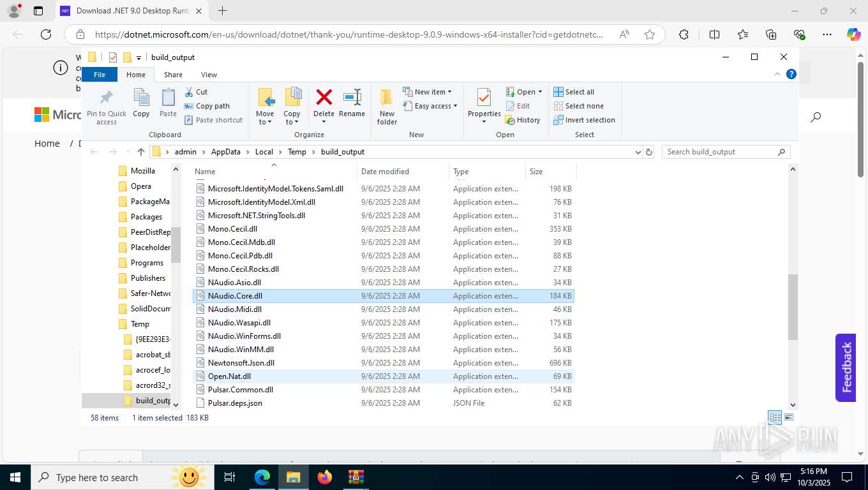The height and width of the screenshot is (490, 868).
Task: Cut the selected file
Action: [x=196, y=92]
